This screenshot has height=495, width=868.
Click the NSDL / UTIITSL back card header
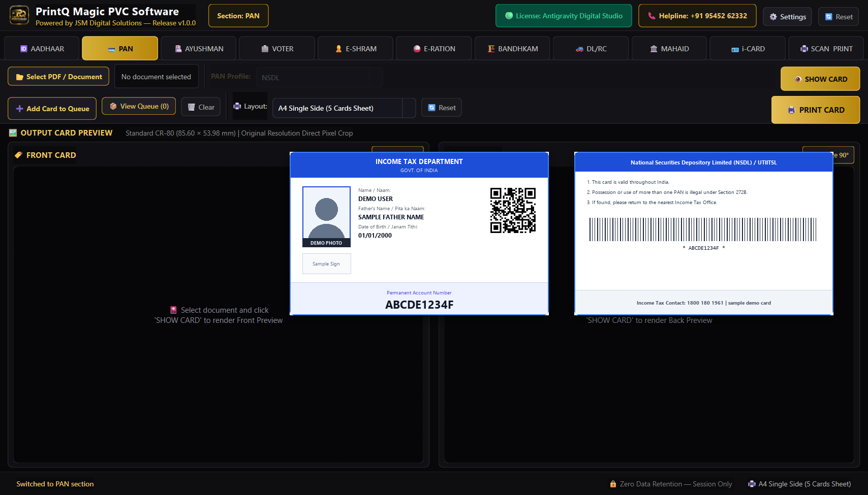pos(704,162)
